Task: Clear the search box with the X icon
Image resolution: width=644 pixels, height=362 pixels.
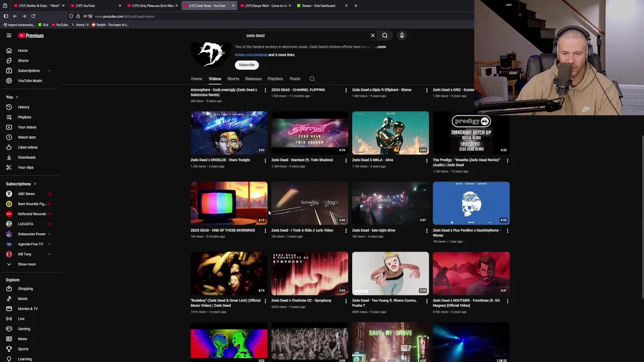Action: click(373, 36)
